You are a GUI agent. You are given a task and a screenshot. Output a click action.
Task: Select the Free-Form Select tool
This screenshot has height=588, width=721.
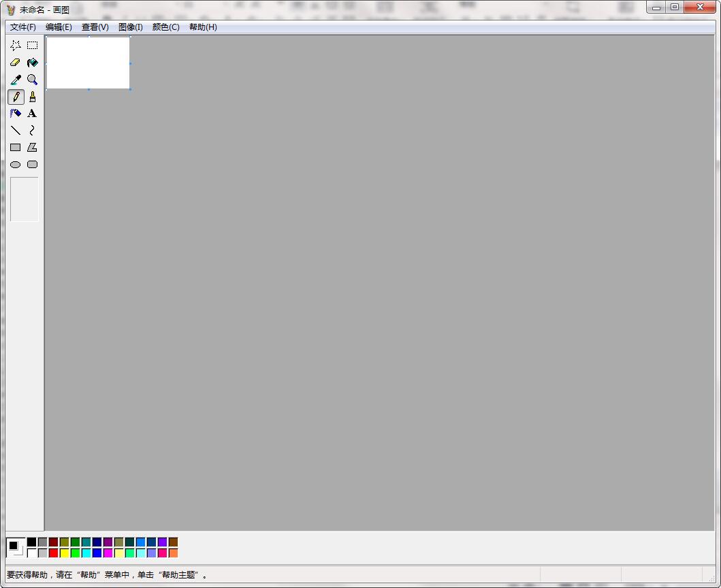click(16, 45)
